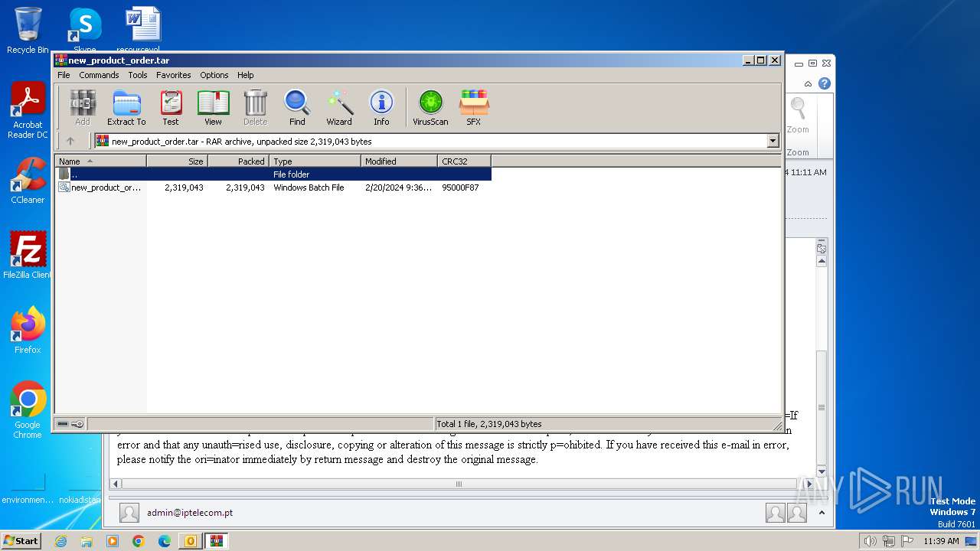Sort file list by Type column

(315, 161)
